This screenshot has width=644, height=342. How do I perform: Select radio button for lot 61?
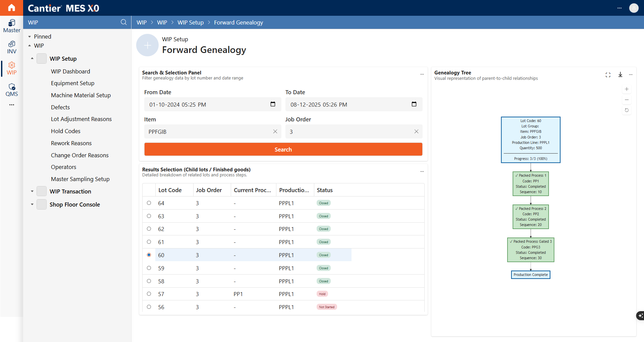[x=149, y=242]
